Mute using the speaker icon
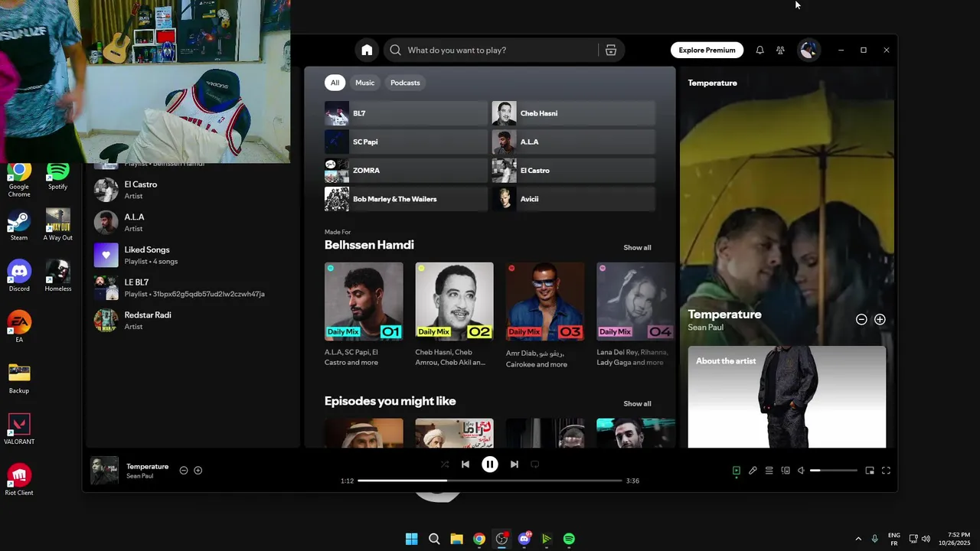The width and height of the screenshot is (980, 551). pos(801,471)
